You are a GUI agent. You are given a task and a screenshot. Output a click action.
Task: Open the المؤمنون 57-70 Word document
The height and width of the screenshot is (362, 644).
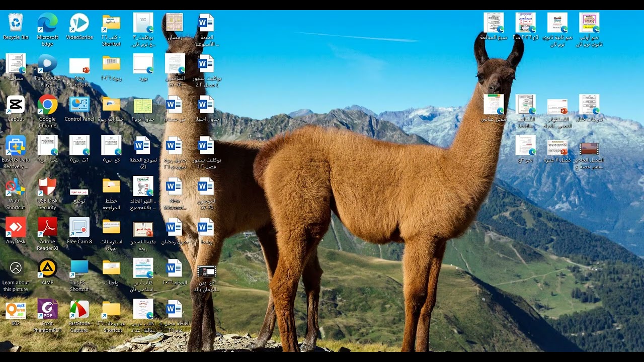click(206, 187)
